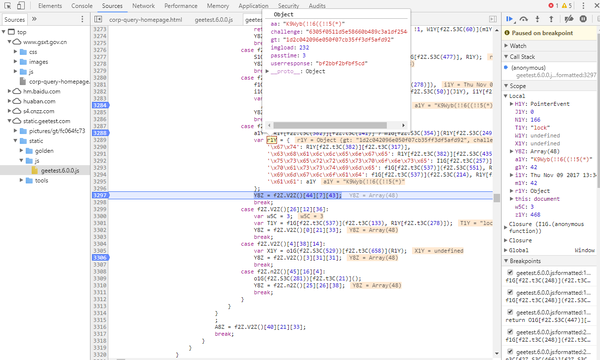Open corp-query-homepage.html editor tab
Image resolution: width=600 pixels, height=360 pixels.
(145, 20)
